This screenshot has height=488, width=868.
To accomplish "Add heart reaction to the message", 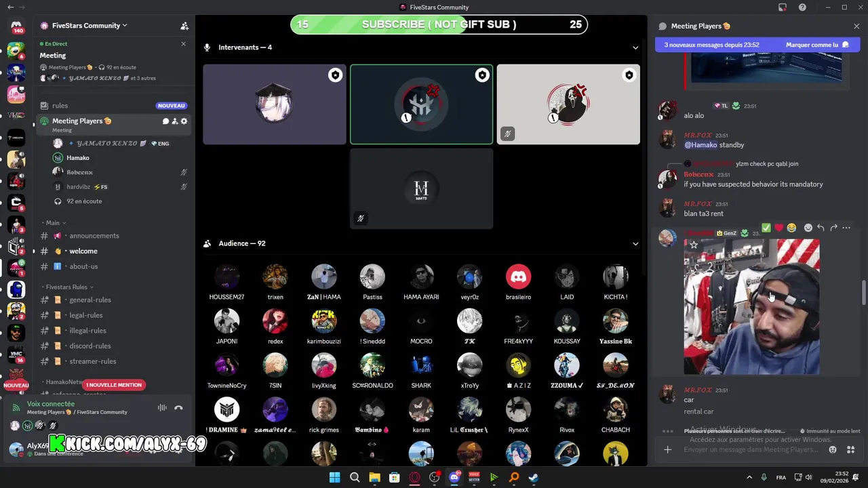I will pos(778,228).
